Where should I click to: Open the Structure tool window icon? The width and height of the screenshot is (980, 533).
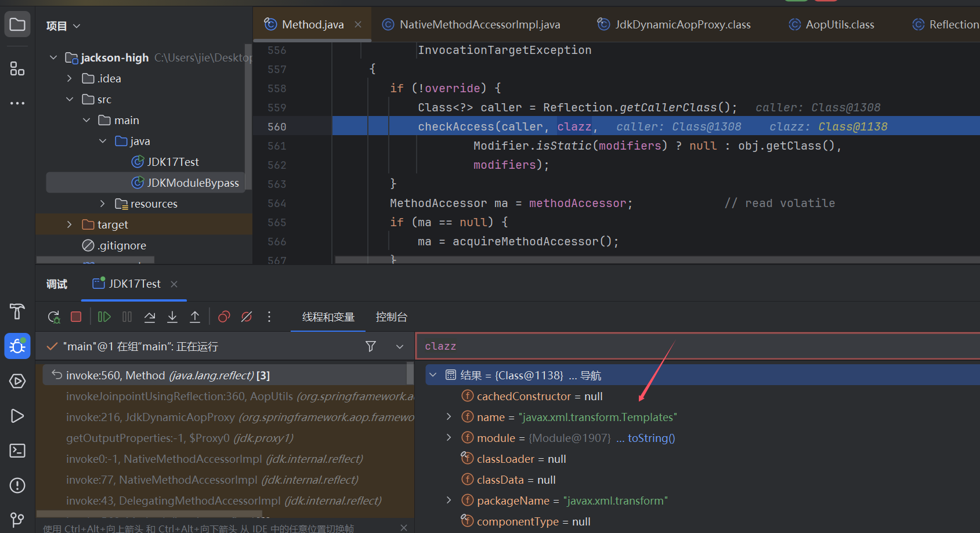(x=17, y=68)
